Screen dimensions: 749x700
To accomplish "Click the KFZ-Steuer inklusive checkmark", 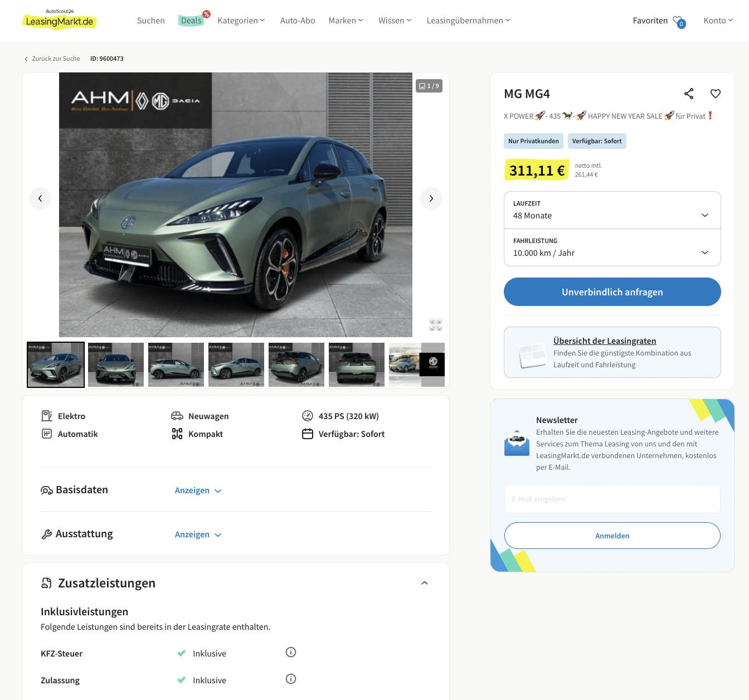I will [181, 653].
